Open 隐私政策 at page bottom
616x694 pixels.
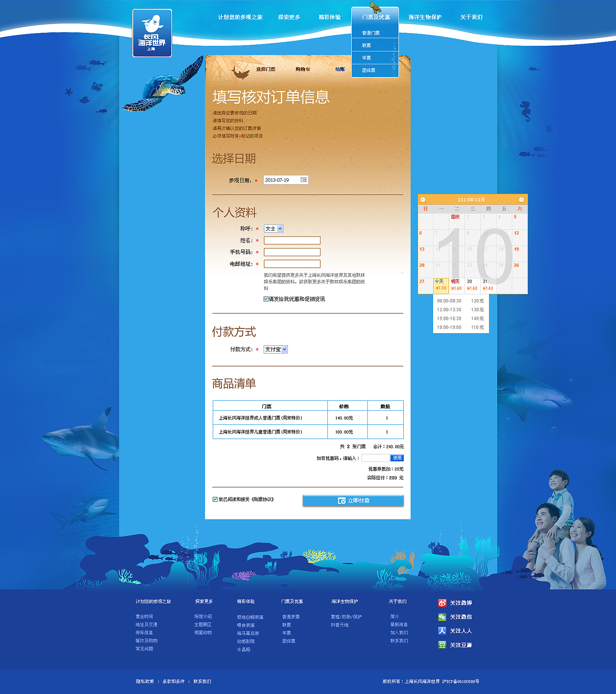coord(145,681)
